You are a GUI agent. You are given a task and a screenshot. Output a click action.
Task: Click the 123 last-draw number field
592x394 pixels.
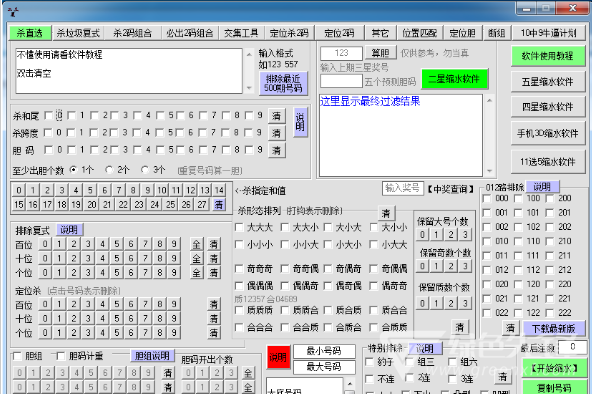341,53
